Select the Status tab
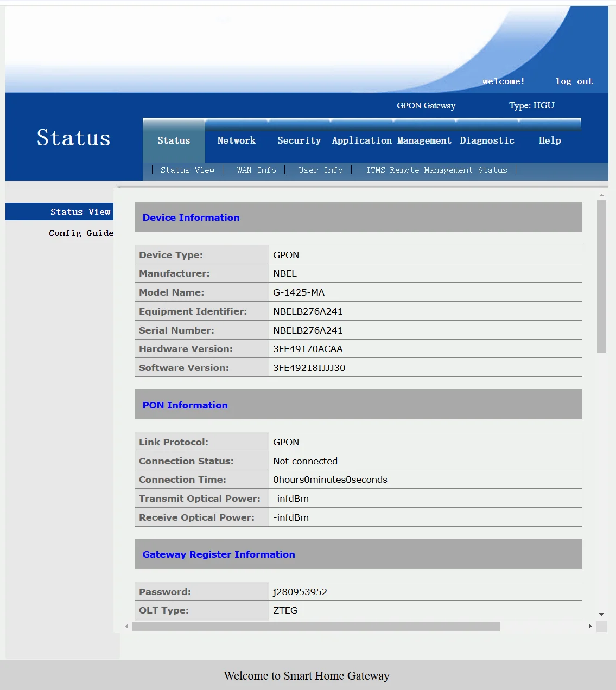Image resolution: width=616 pixels, height=690 pixels. coord(174,140)
